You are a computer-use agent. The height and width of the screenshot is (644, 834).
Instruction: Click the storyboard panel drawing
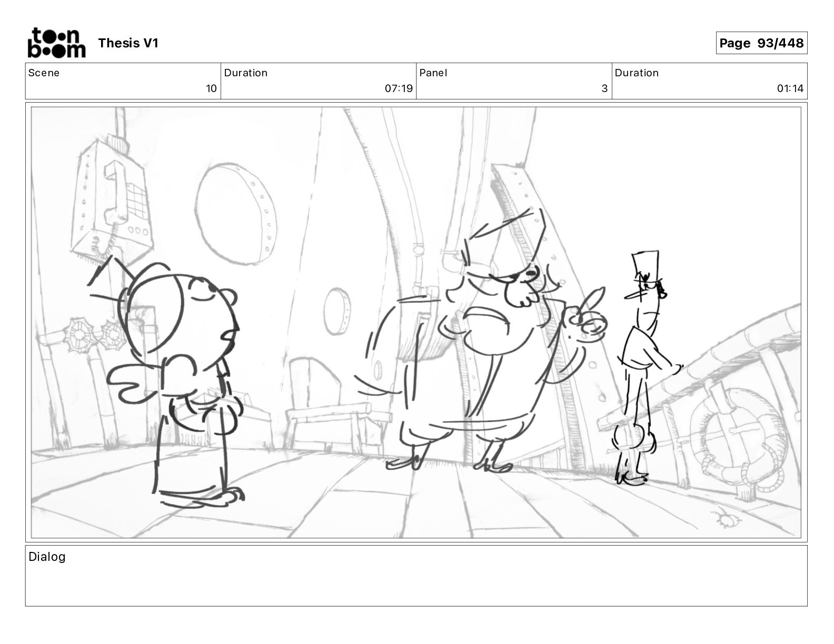(x=416, y=322)
